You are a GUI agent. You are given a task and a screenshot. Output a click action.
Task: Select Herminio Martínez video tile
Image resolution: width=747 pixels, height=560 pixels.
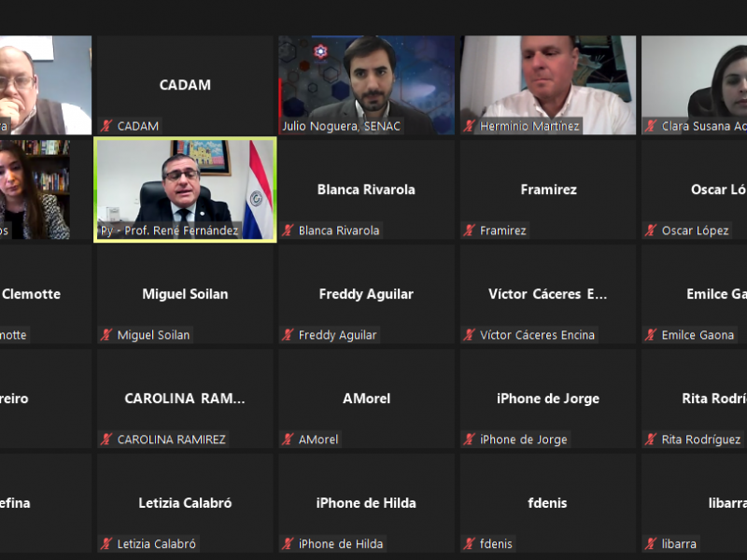tap(548, 85)
